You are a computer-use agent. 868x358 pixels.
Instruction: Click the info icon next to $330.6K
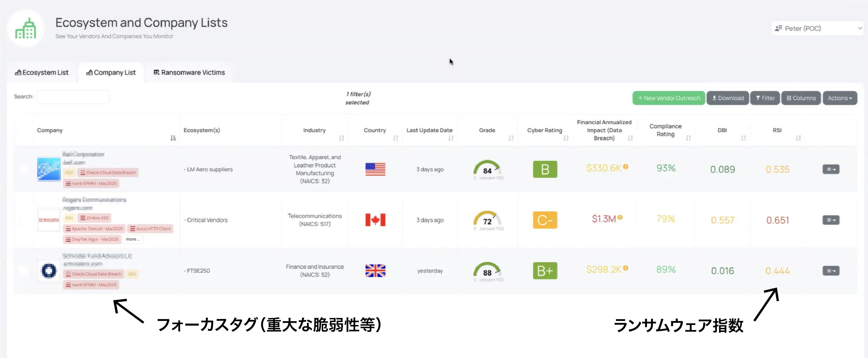tap(625, 167)
